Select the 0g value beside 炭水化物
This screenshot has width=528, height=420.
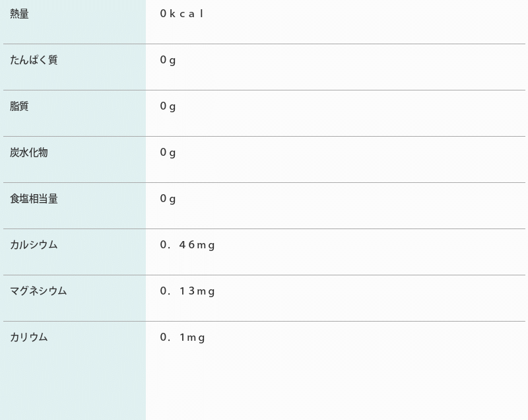point(168,153)
